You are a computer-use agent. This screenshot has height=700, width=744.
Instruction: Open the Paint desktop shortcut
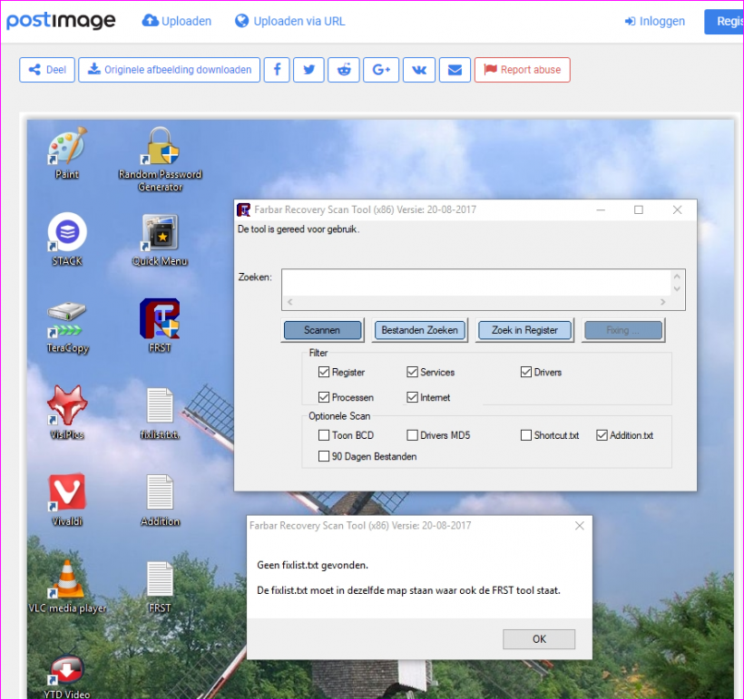coord(67,153)
